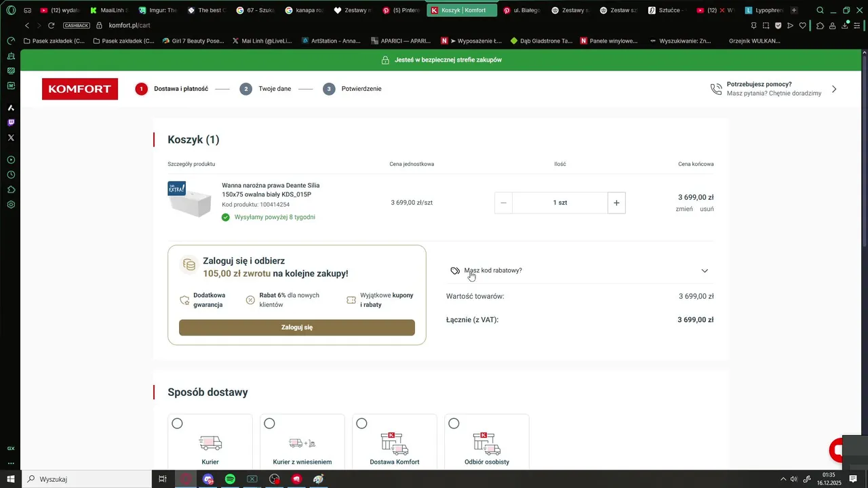Open Spotify from the taskbar
868x488 pixels.
point(230,479)
